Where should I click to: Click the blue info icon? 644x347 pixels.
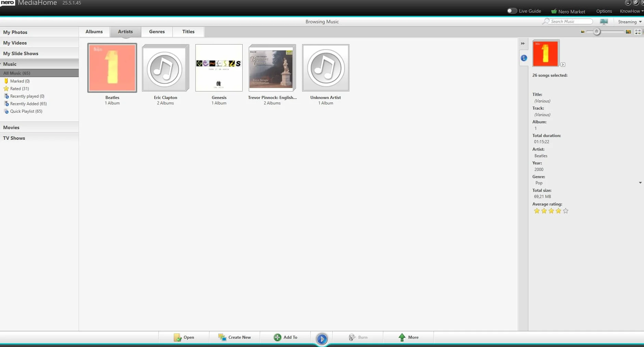tap(524, 58)
